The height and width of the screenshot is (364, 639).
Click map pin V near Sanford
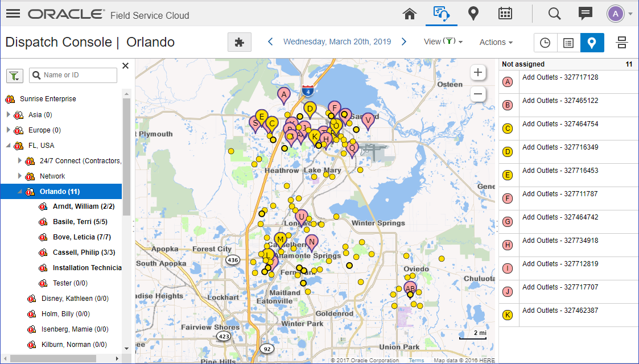(368, 121)
